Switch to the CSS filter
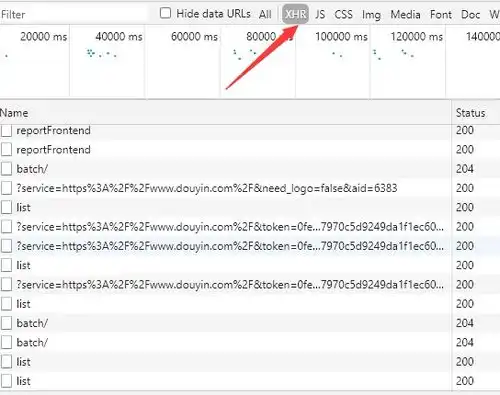500x395 pixels. tap(343, 14)
